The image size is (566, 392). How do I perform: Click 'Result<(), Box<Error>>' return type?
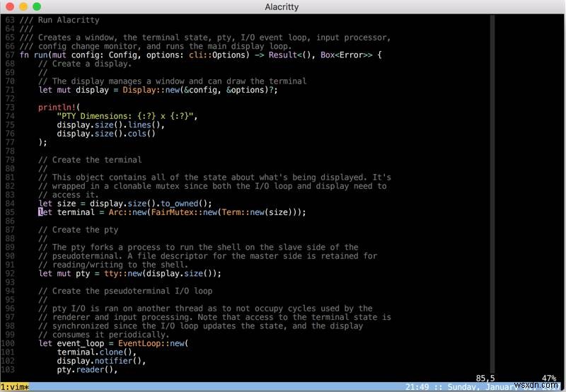click(320, 55)
